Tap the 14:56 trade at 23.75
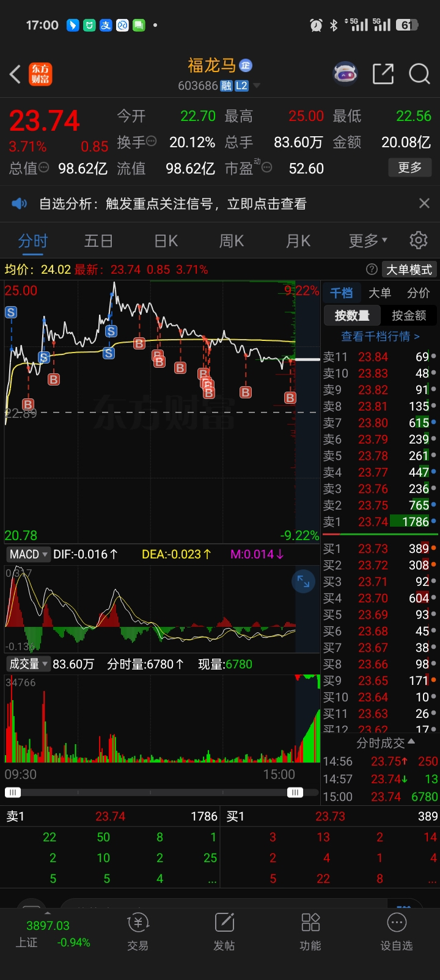Screen dimensions: 440x980 380,761
